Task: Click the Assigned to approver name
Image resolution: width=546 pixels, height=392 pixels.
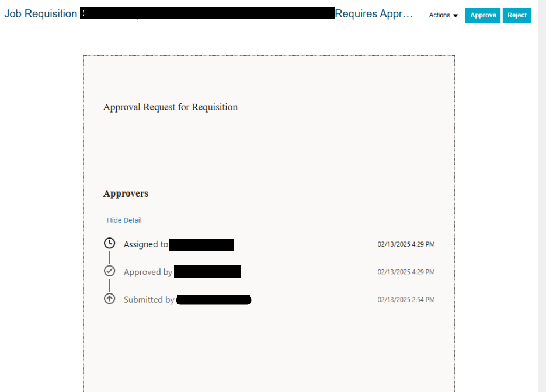Action: tap(201, 244)
